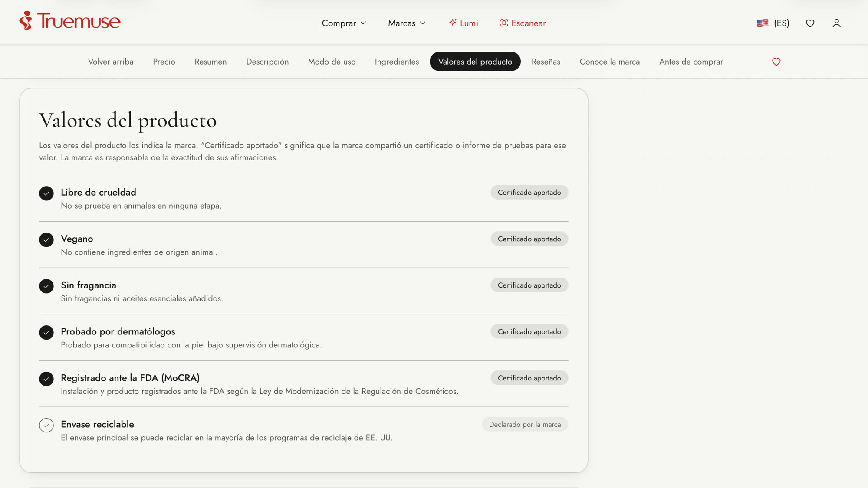Open the wishlist heart icon in header

(x=810, y=23)
